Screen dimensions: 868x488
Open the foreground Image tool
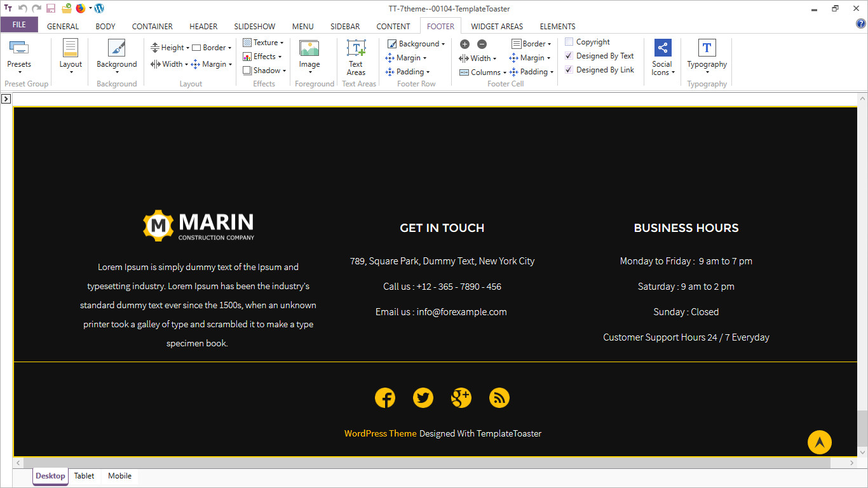[x=309, y=48]
